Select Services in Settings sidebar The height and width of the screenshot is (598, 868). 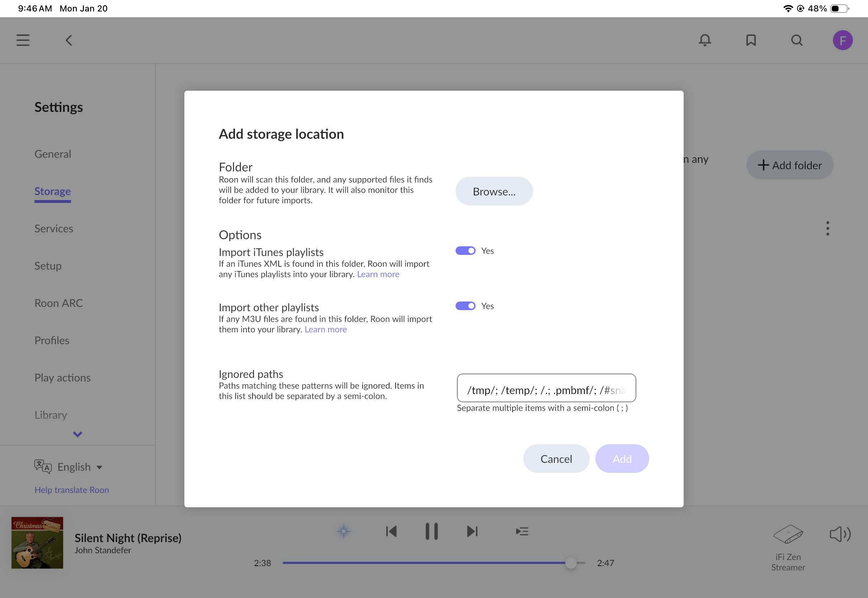pos(53,229)
